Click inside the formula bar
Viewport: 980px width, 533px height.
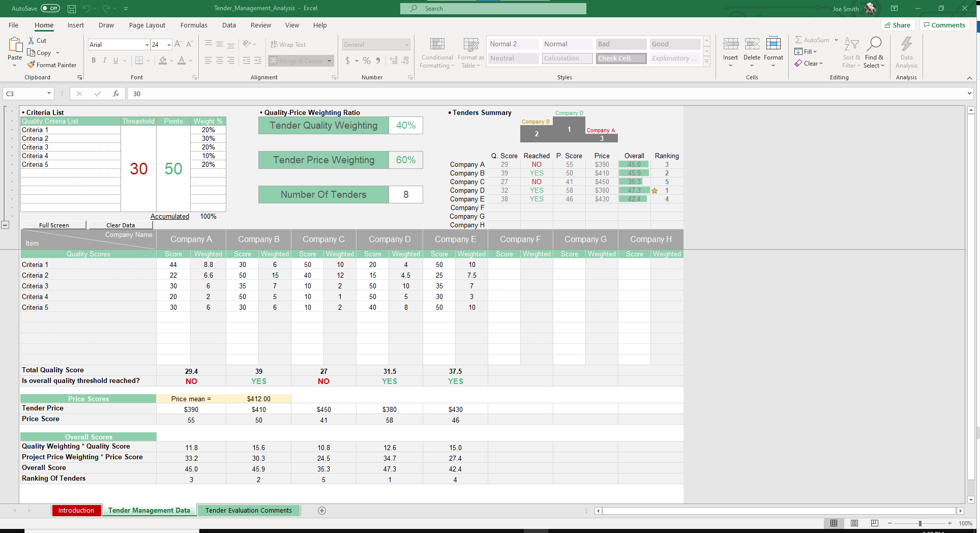coord(509,94)
